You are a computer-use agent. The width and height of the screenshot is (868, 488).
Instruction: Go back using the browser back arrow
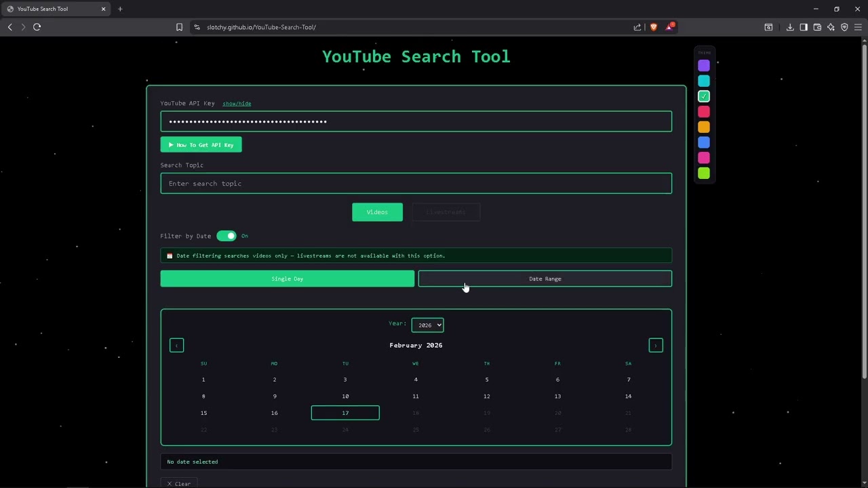pos(9,27)
